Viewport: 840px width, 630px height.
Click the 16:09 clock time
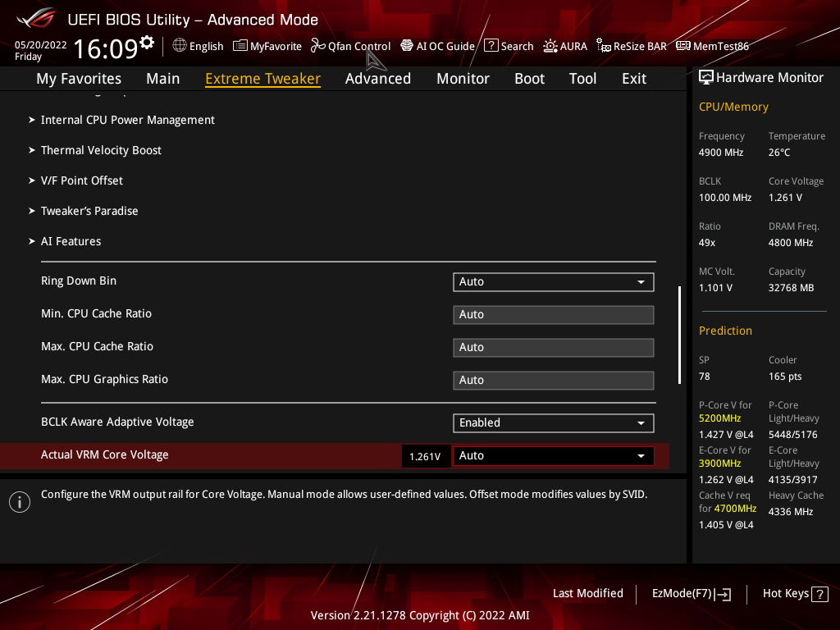[106, 48]
